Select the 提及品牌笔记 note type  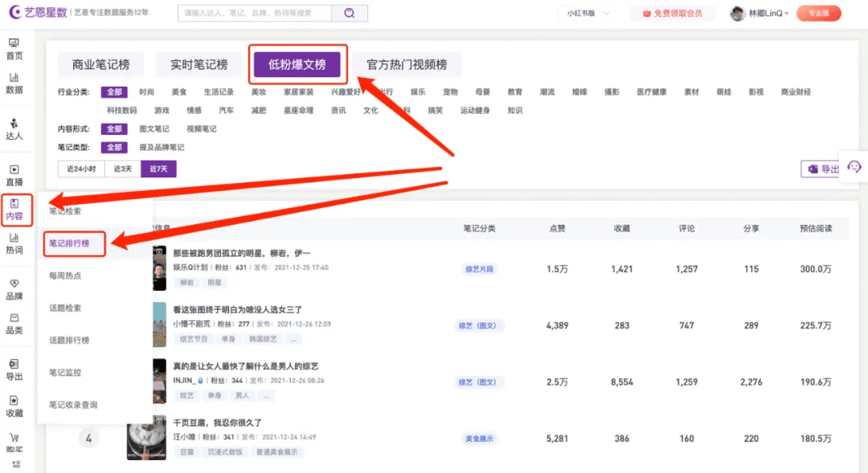point(162,147)
